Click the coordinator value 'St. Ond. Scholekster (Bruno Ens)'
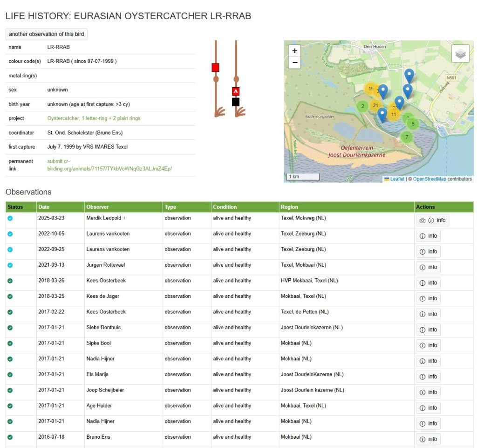477x448 pixels. [x=85, y=133]
